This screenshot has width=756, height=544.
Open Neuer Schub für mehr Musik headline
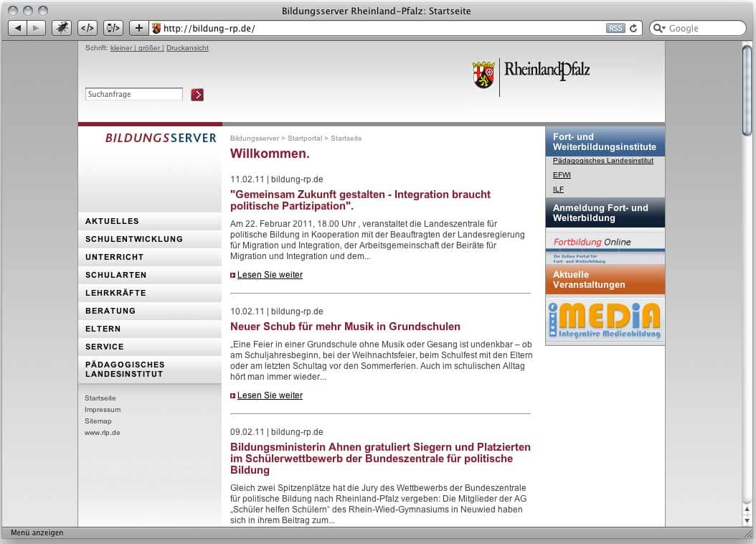(345, 327)
